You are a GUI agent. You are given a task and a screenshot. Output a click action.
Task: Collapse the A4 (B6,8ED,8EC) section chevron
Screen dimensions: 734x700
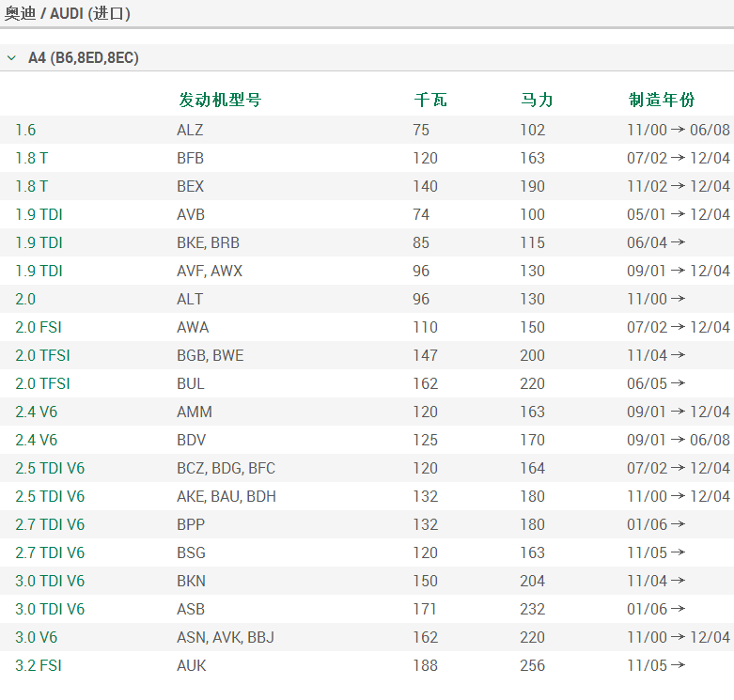(11, 58)
